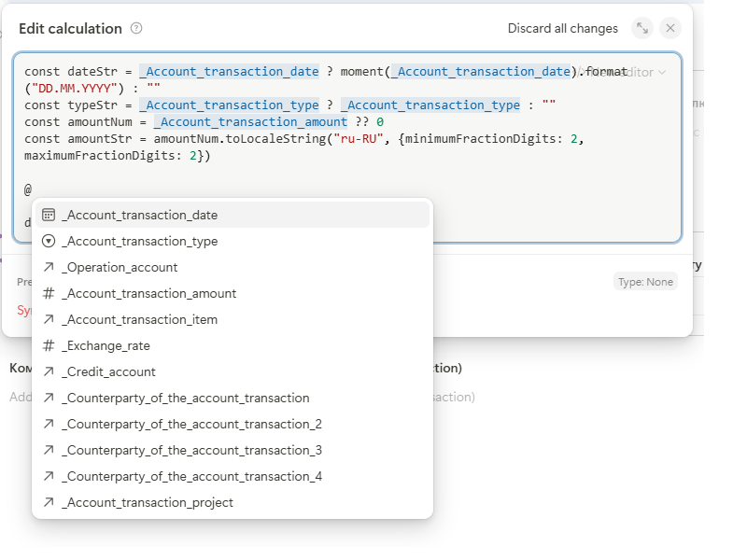Click relation arrow icon of _Credit_account
747x560 pixels.
pos(49,371)
